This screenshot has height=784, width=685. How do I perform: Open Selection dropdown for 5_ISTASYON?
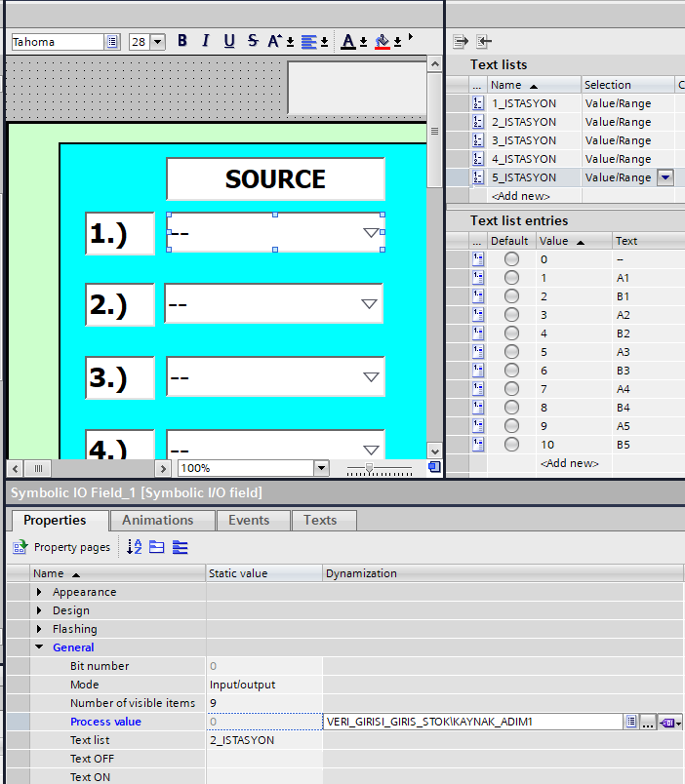[x=665, y=177]
